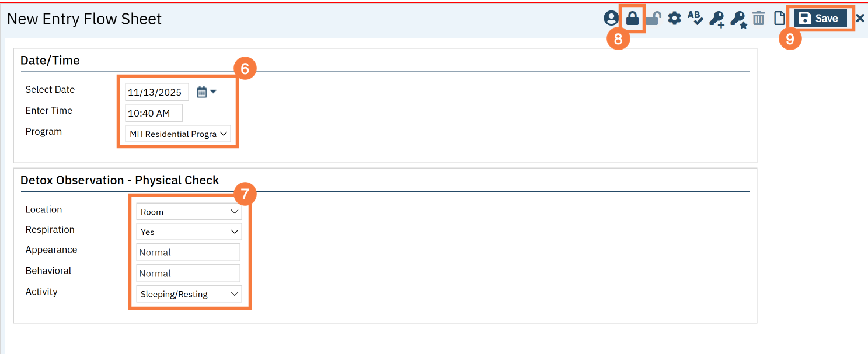Image resolution: width=868 pixels, height=354 pixels.
Task: Save the flow sheet entry
Action: coord(820,19)
